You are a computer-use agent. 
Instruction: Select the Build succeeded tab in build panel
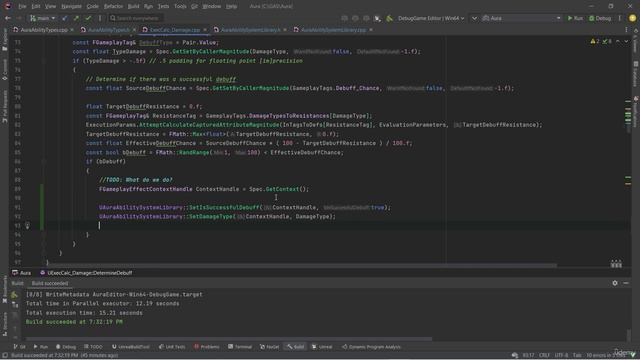50,283
